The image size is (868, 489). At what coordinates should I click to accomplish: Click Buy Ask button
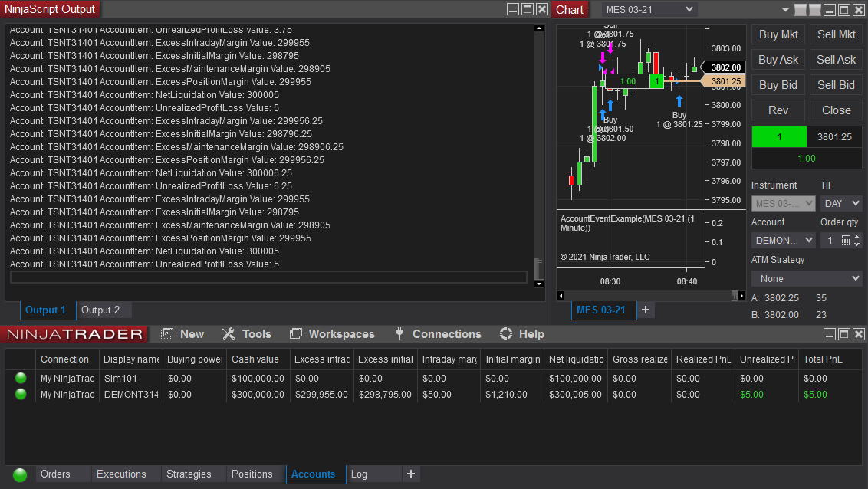778,60
